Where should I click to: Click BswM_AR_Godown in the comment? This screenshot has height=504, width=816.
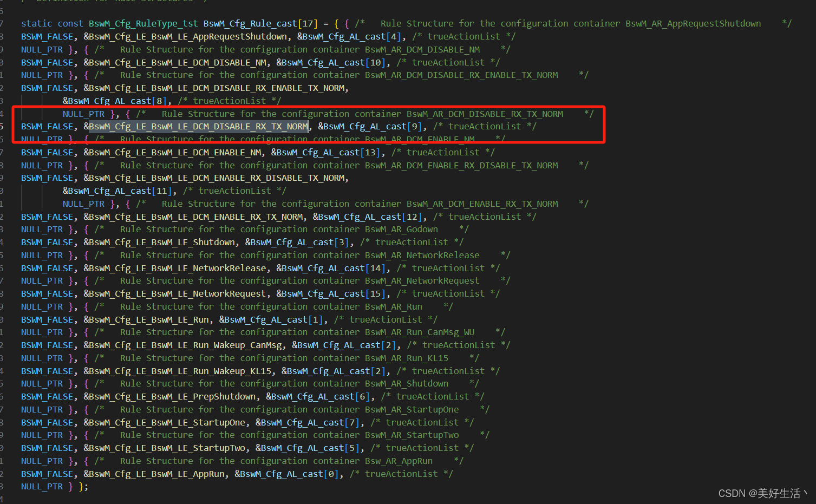[x=401, y=229]
